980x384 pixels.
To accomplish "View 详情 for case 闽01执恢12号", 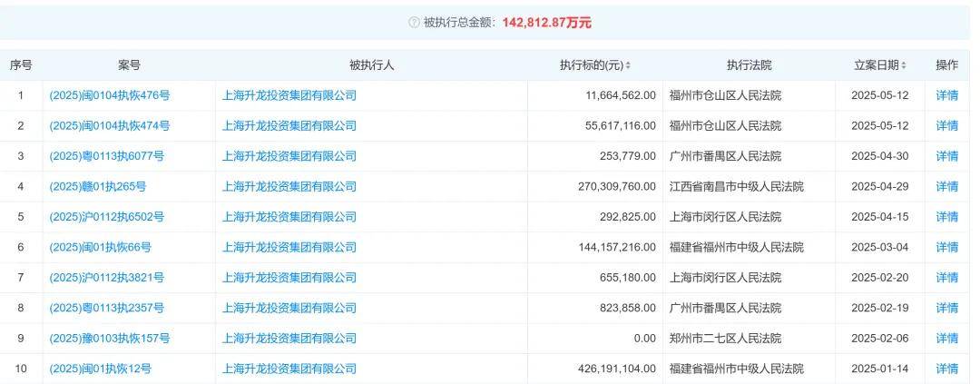I will click(946, 369).
